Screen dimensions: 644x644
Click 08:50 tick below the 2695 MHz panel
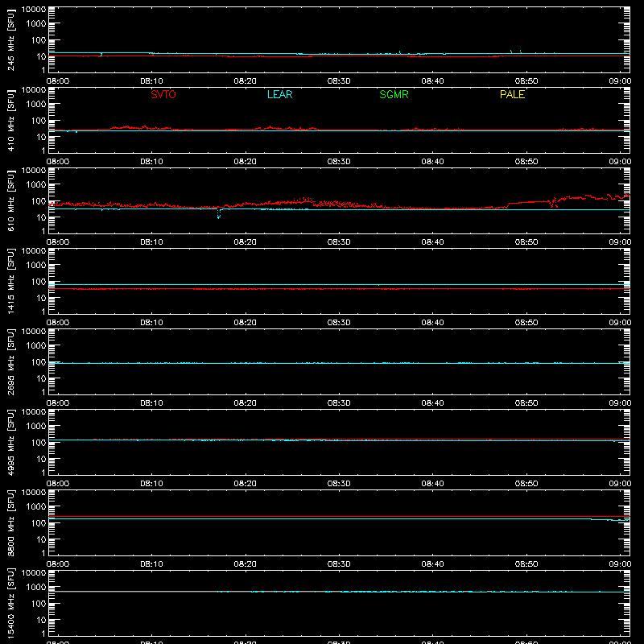pyautogui.click(x=526, y=403)
